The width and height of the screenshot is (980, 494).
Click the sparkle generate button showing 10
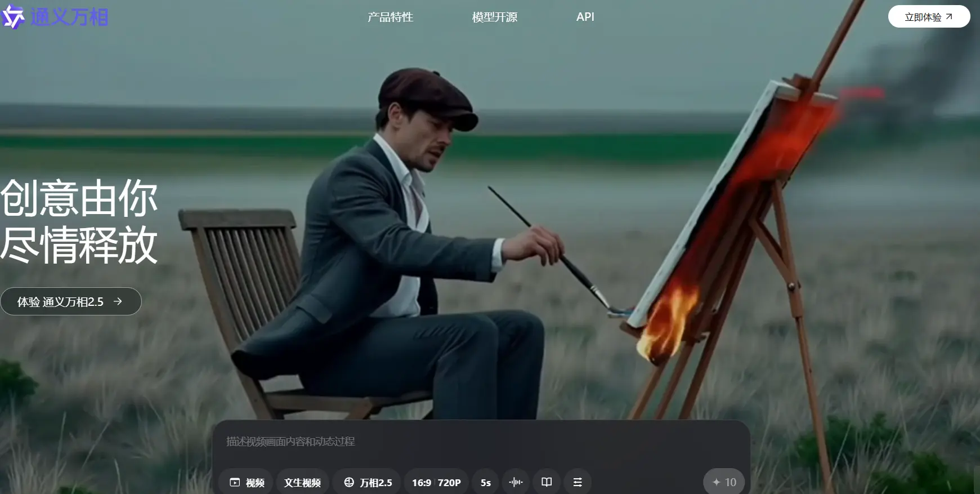(x=724, y=482)
